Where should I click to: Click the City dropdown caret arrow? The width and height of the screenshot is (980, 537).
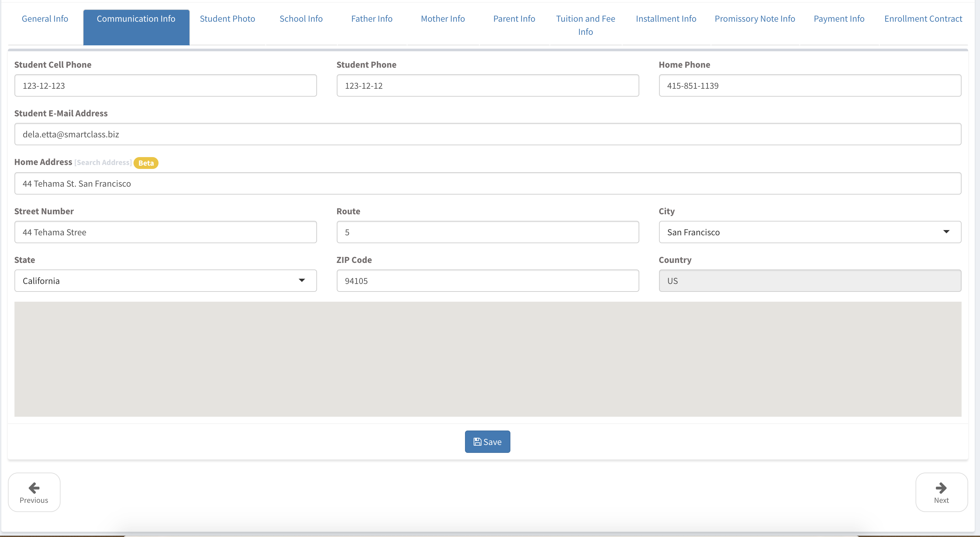946,232
